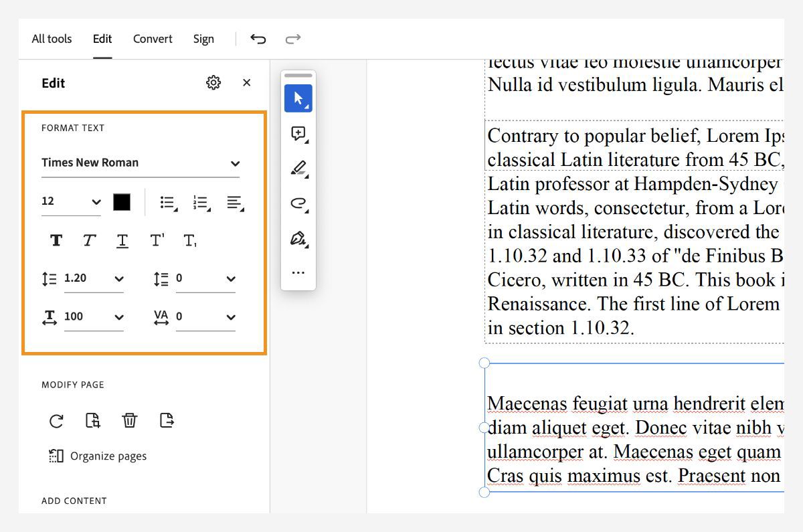The image size is (803, 532).
Task: Expand the font size 12 dropdown
Action: [x=70, y=201]
